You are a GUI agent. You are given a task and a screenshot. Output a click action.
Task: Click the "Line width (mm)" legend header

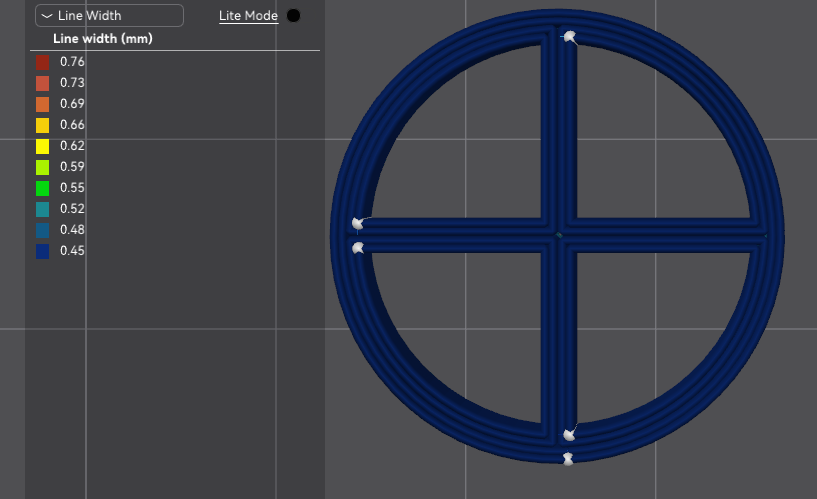tap(102, 39)
